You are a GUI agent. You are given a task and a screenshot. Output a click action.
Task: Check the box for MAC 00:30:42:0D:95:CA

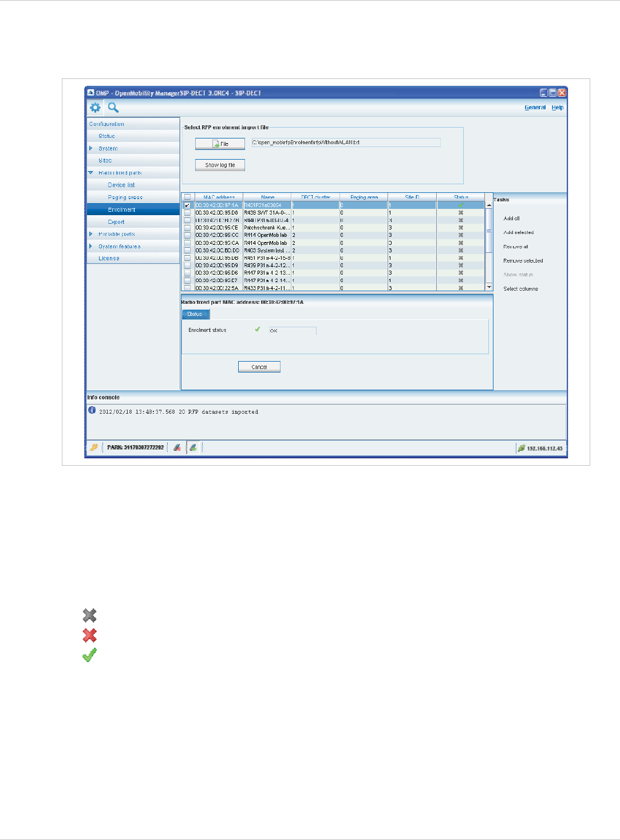(x=187, y=243)
